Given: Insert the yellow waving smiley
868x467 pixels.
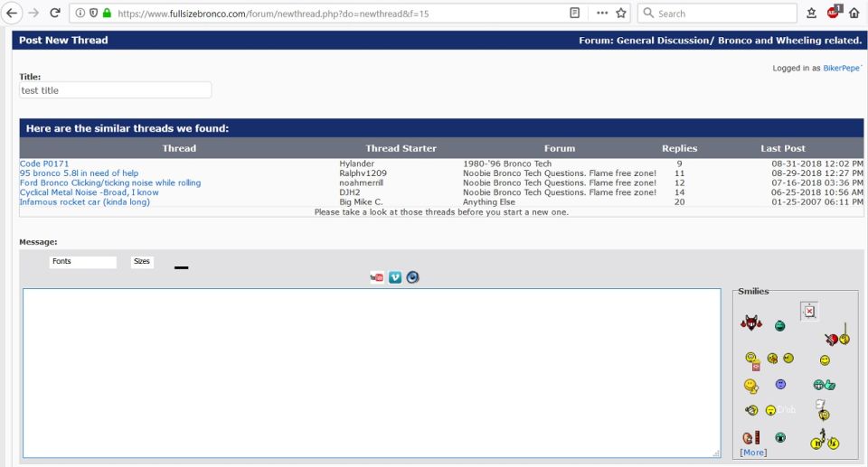Looking at the screenshot, I should pyautogui.click(x=751, y=387).
